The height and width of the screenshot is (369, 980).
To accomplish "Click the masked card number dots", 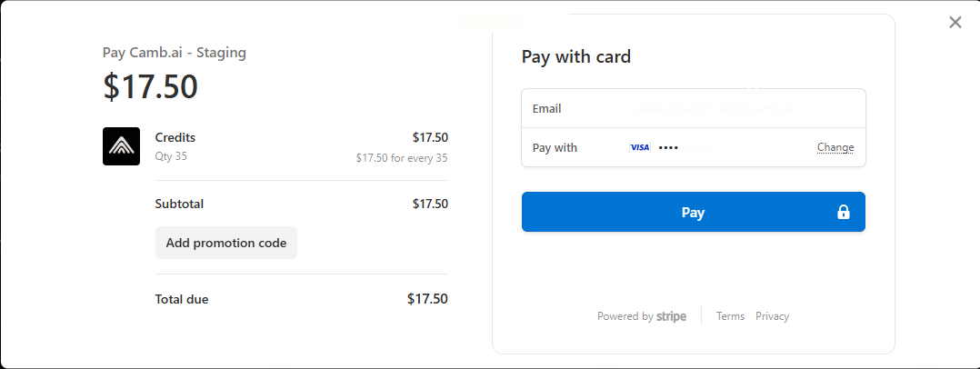I will tap(668, 147).
